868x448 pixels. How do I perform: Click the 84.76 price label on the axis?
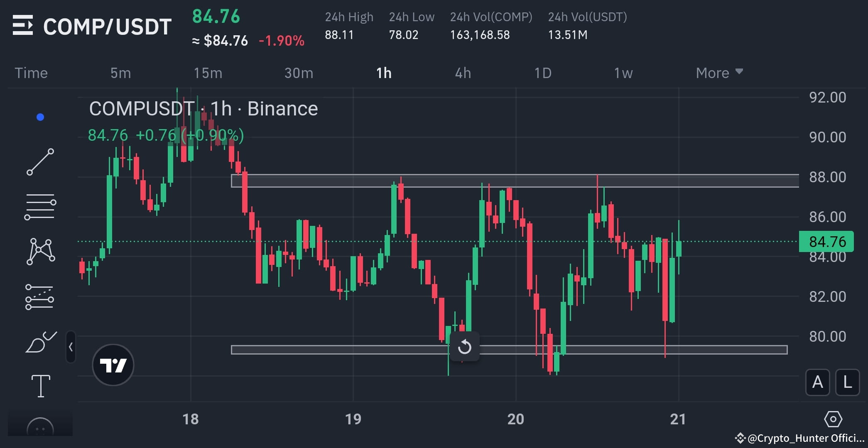click(826, 241)
